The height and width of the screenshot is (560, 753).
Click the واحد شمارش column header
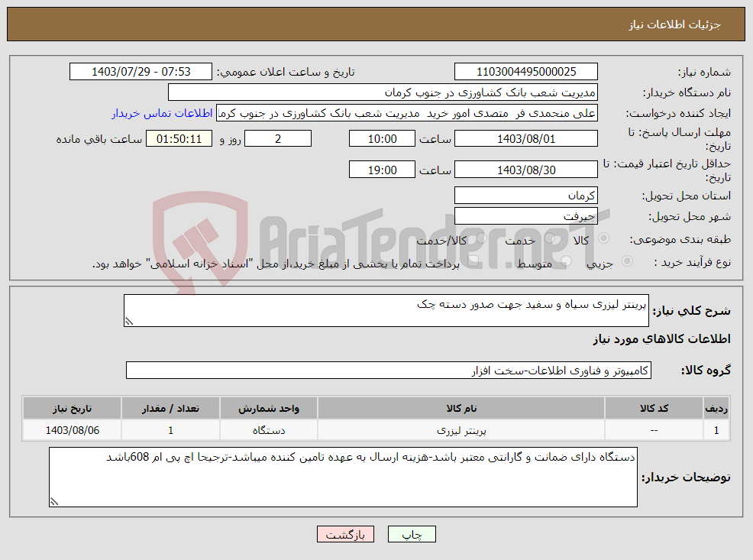pos(269,408)
